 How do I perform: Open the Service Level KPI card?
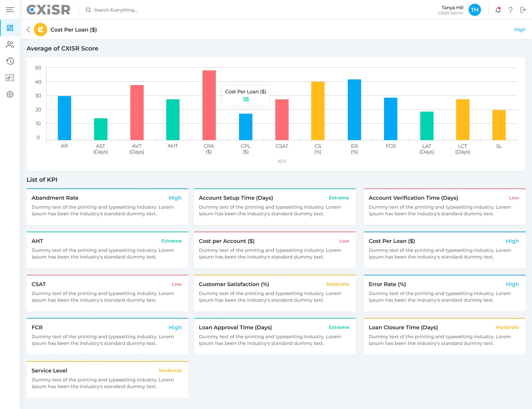(x=107, y=379)
